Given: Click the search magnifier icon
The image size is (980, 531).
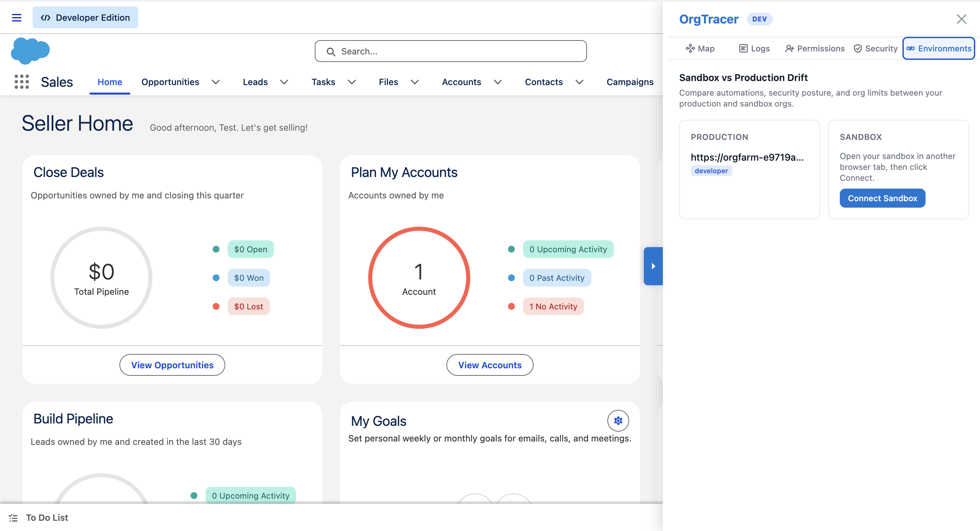Looking at the screenshot, I should coord(331,51).
